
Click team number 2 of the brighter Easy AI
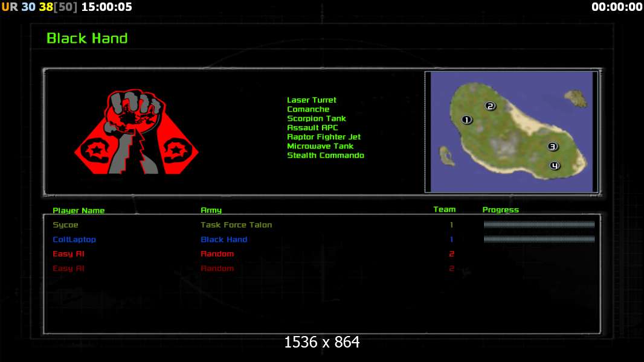point(451,254)
